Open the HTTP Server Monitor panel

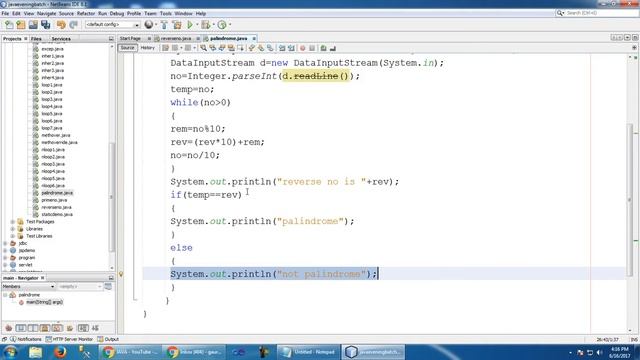[x=69, y=339]
